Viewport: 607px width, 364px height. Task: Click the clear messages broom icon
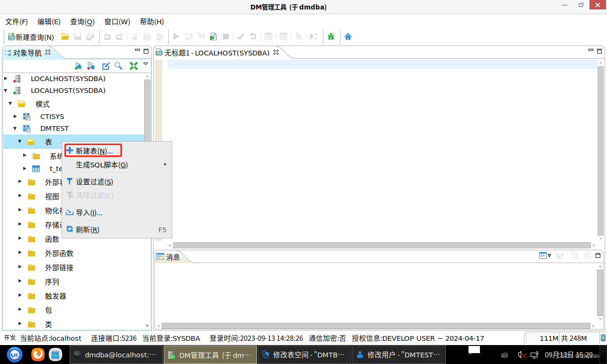click(x=560, y=255)
